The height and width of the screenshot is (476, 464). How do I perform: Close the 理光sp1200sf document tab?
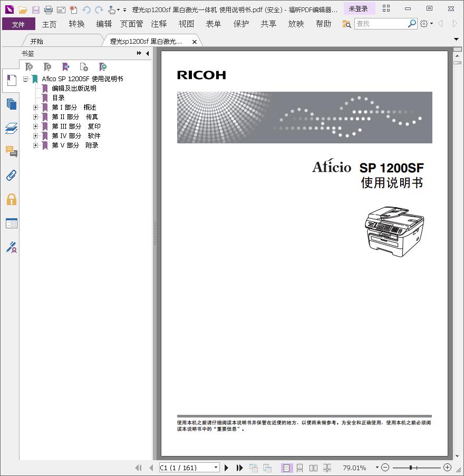[195, 42]
